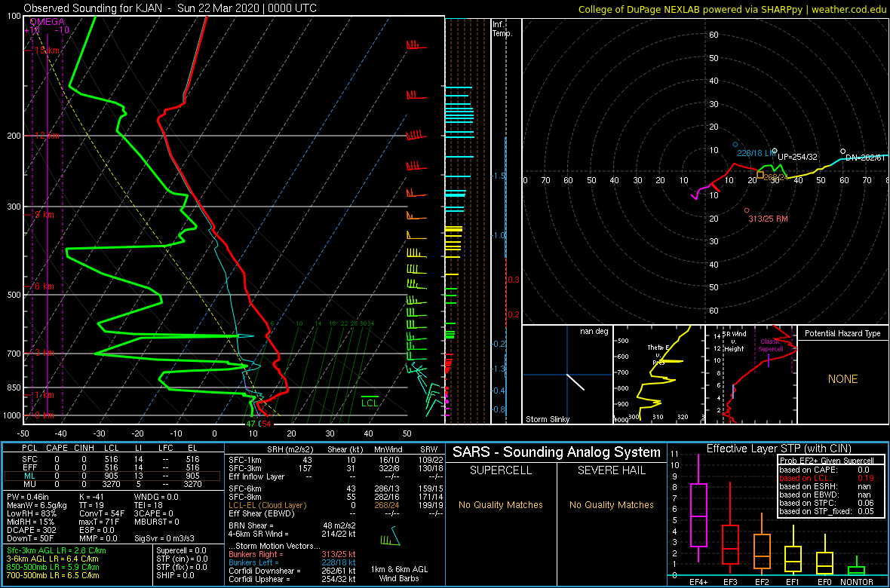Click the Storm Slinky label
Image resolution: width=890 pixels, height=588 pixels.
547,419
